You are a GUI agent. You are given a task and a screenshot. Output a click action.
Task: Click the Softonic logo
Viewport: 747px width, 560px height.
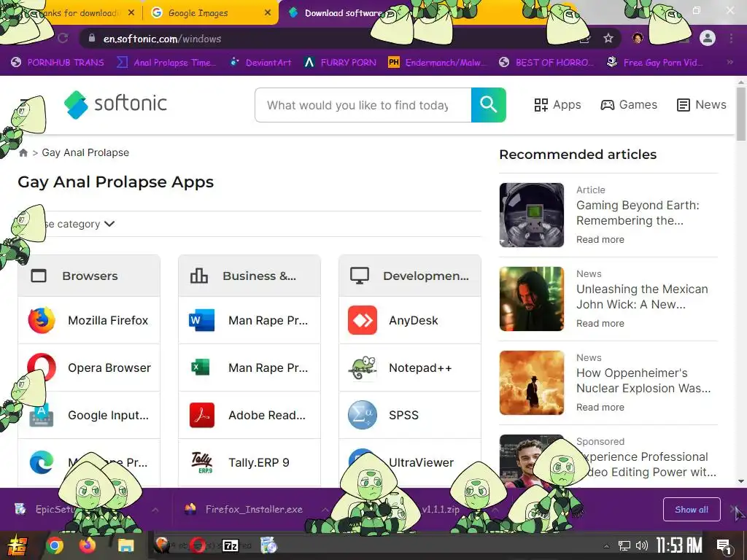click(115, 104)
